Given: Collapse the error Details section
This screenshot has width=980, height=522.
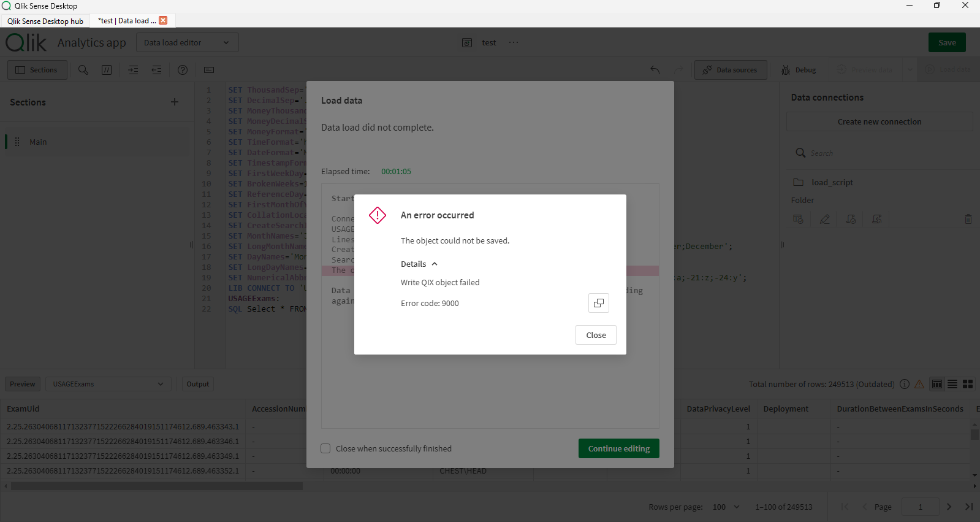Looking at the screenshot, I should tap(419, 264).
